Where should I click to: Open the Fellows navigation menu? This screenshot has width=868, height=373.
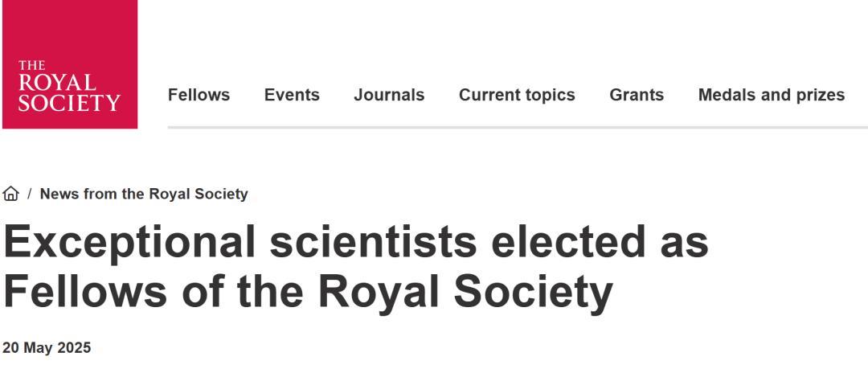(199, 95)
